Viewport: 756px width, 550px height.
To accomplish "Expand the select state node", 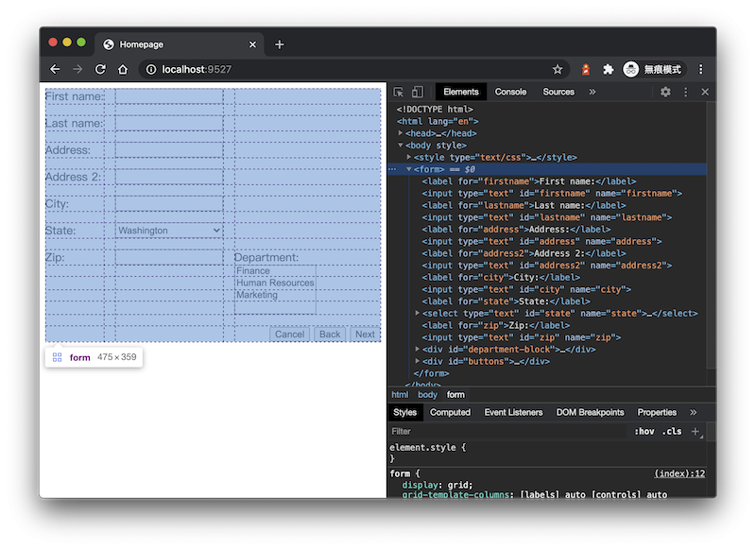I will [x=418, y=314].
